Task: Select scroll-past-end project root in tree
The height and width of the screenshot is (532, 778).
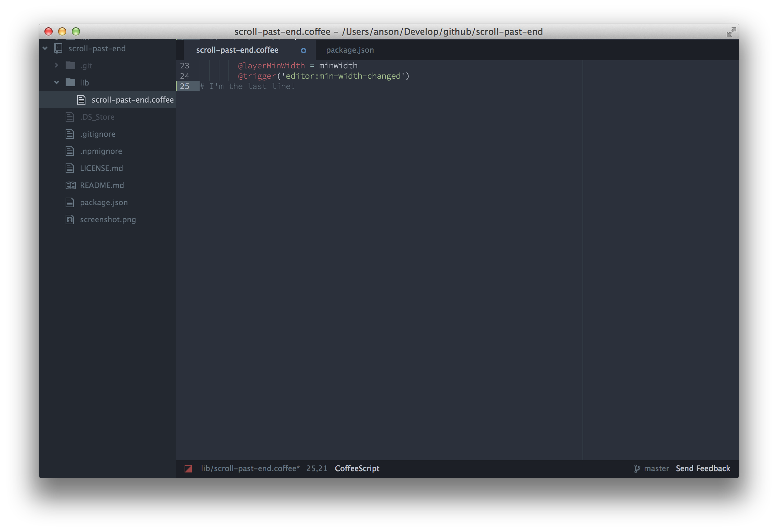Action: click(x=97, y=49)
